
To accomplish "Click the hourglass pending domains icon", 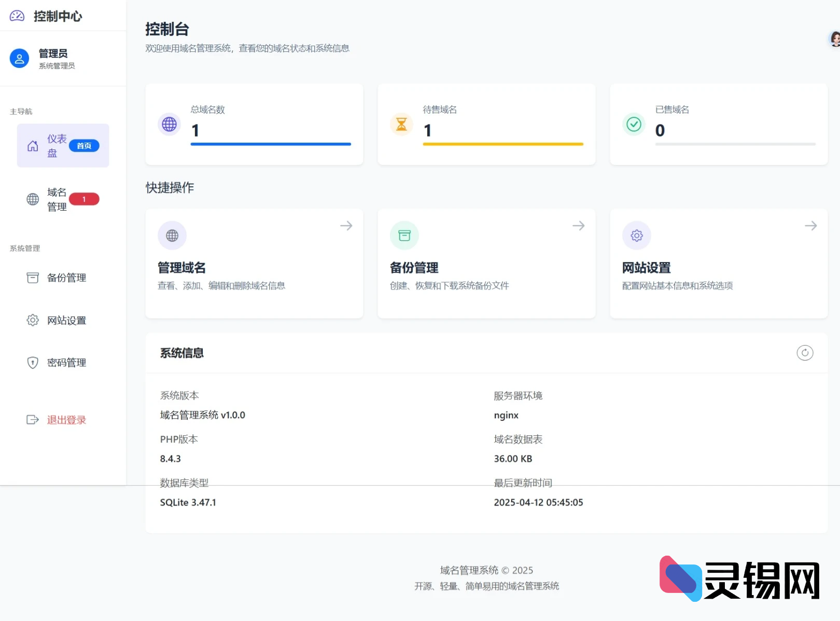I will (401, 125).
